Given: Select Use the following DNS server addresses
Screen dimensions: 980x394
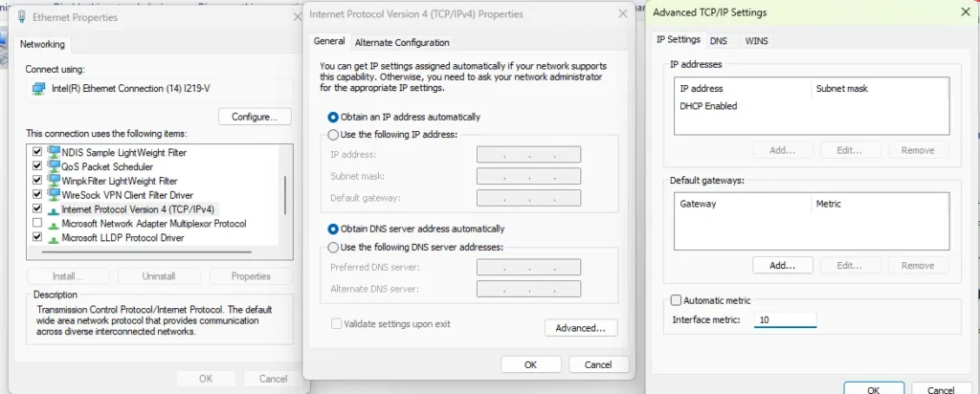Looking at the screenshot, I should [x=333, y=248].
